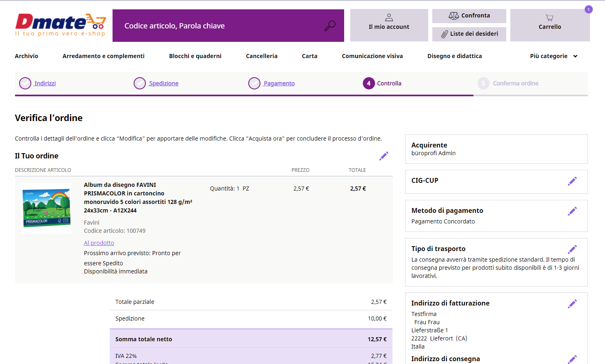Viewport: 605px width, 364px height.
Task: Edit Indirizzo di fatturazione pencil icon
Action: click(572, 304)
